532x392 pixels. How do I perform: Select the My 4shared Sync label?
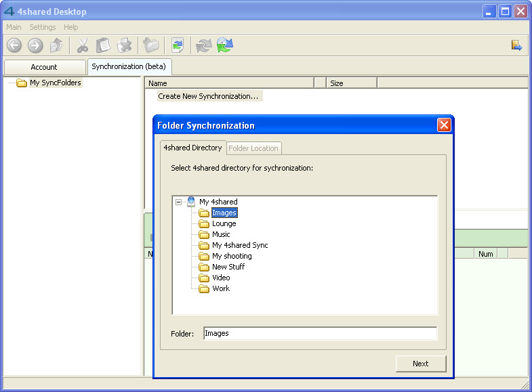click(x=240, y=245)
